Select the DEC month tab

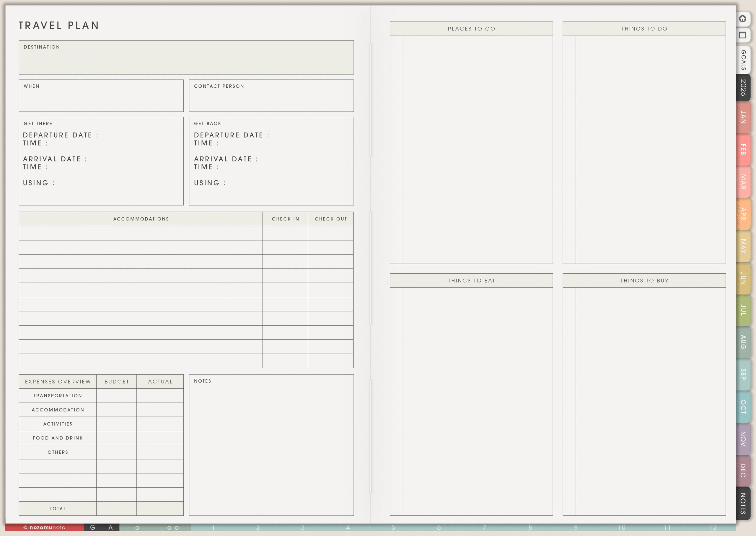[x=744, y=471]
